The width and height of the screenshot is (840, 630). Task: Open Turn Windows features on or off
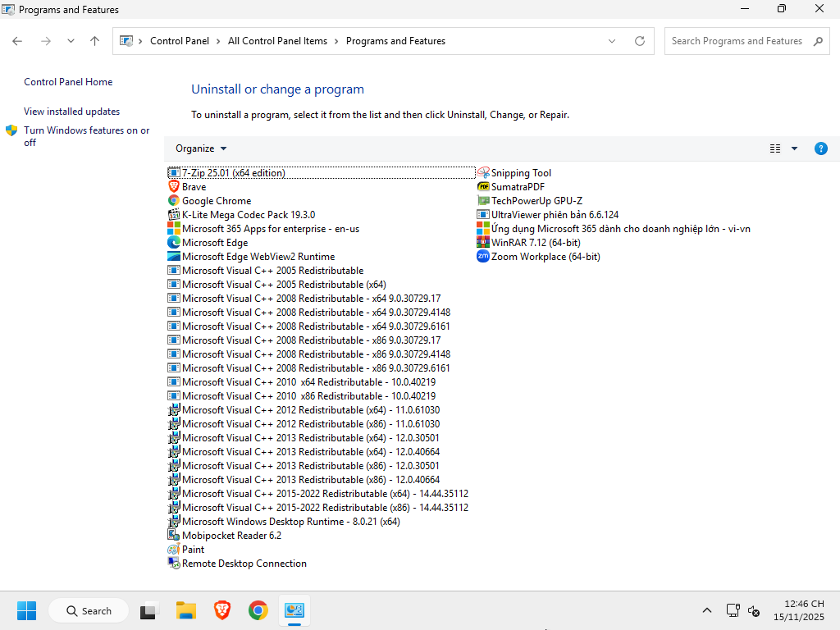pyautogui.click(x=87, y=136)
